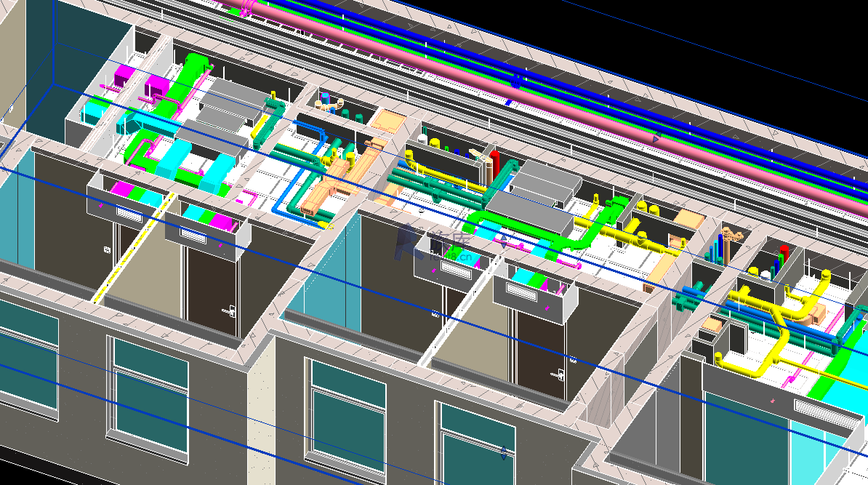Click the air grille on the leftmost fan coil
The width and height of the screenshot is (868, 485).
[x=129, y=215]
